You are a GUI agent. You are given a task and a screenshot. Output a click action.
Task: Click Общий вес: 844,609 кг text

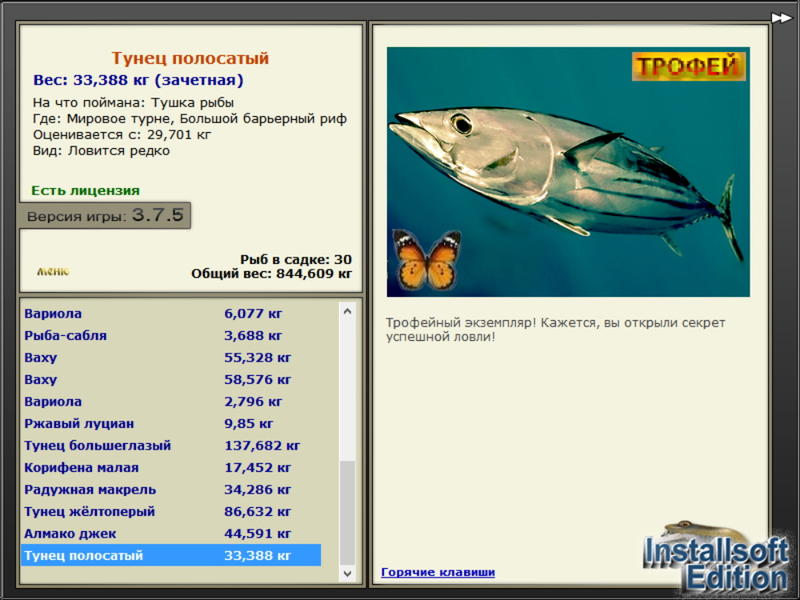pyautogui.click(x=271, y=273)
